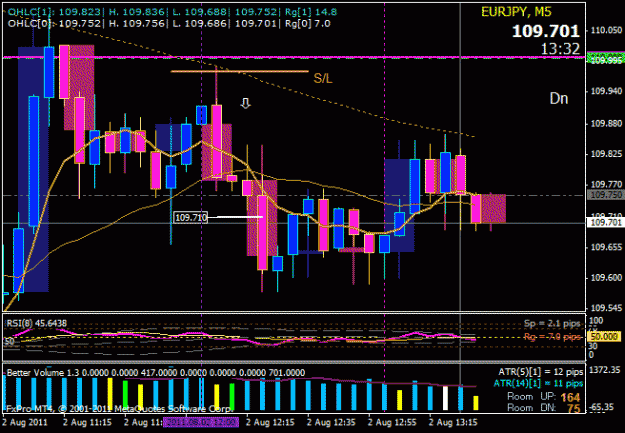Click the purple highlighted date on time axis
Viewport: 625px width, 433px height.
click(200, 422)
